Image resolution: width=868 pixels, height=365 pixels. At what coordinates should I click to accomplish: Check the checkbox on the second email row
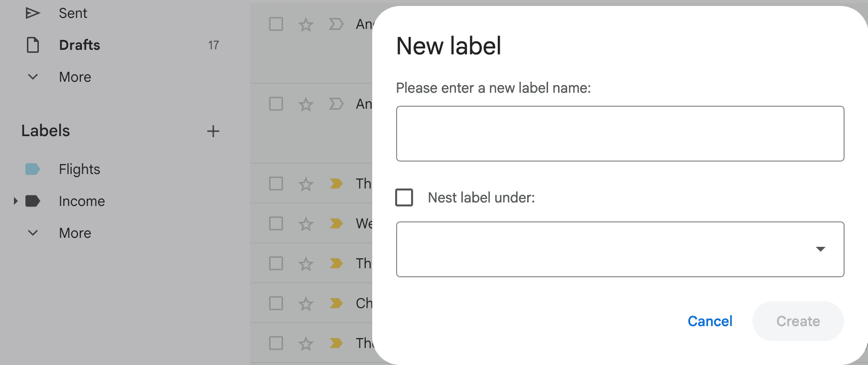coord(276,104)
